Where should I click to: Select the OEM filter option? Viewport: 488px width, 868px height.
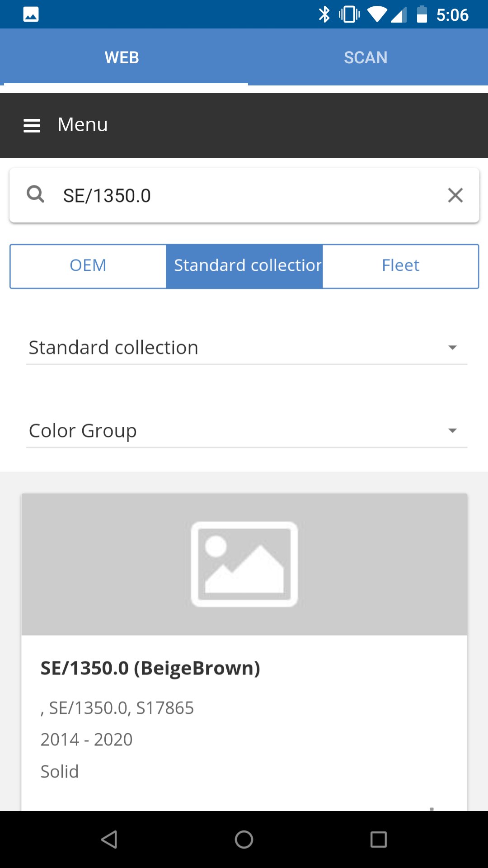(x=88, y=266)
